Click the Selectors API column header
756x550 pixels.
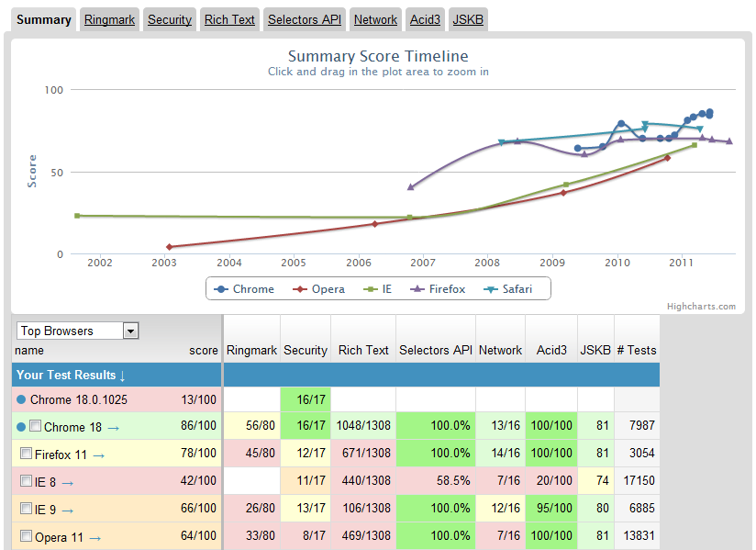(x=435, y=350)
